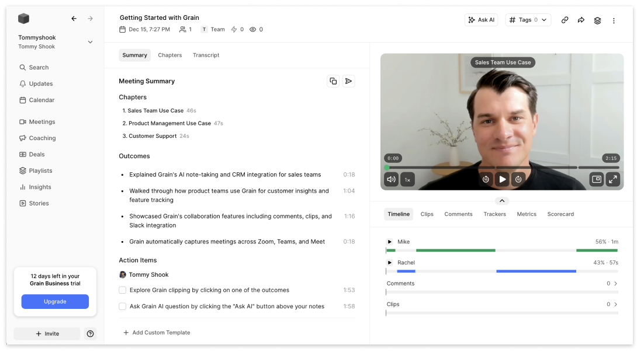Open Calendar in the sidebar
Image resolution: width=644 pixels, height=355 pixels.
[x=37, y=100]
